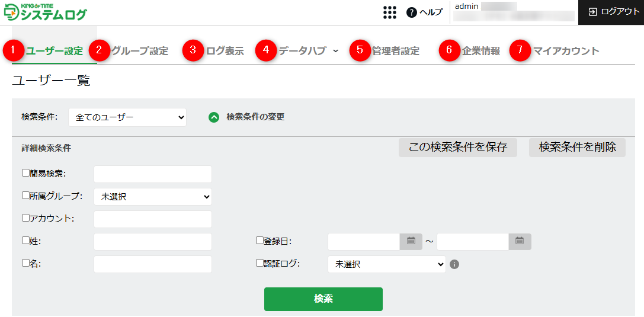Open the マイアカウント tab
644x317 pixels.
coord(566,52)
